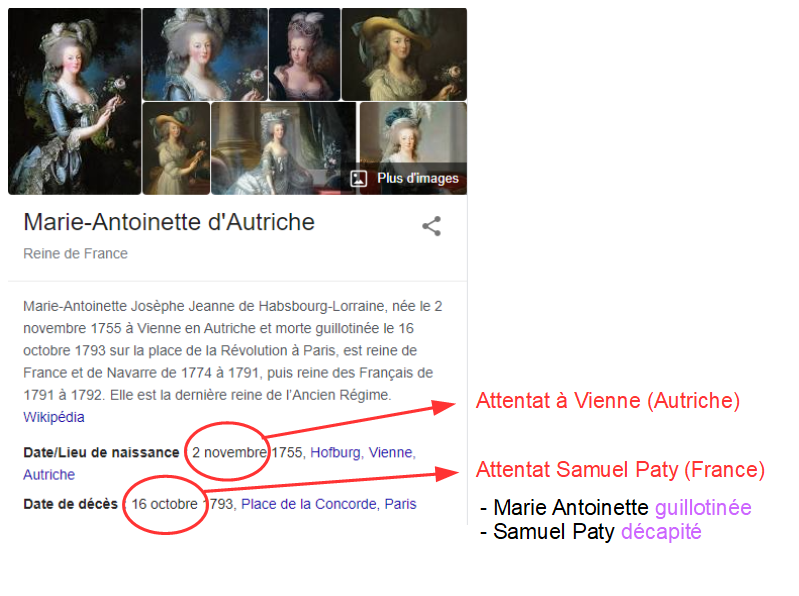Click the red Attentat à Vienne annotation
This screenshot has width=799, height=596.
click(x=607, y=401)
